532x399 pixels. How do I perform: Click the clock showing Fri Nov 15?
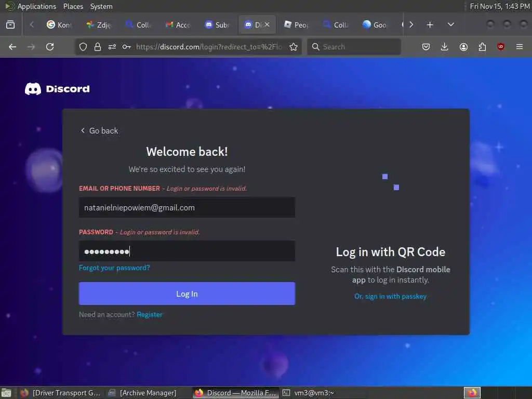pyautogui.click(x=500, y=6)
